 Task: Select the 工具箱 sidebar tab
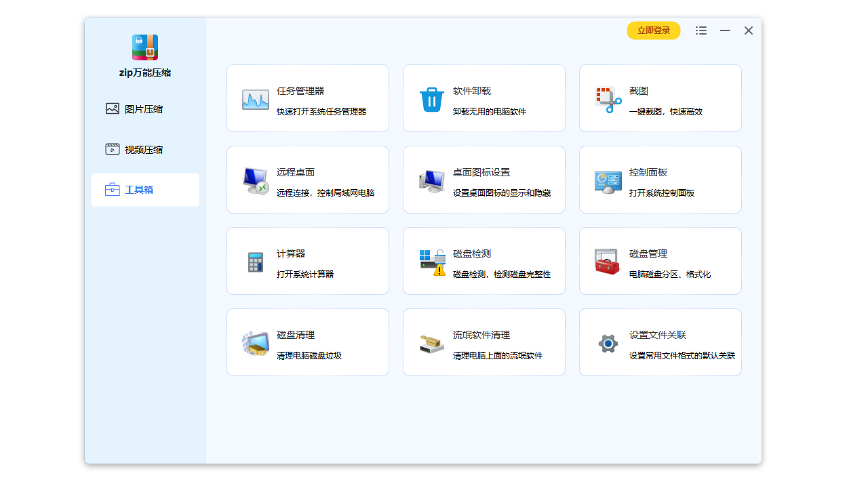(x=144, y=190)
